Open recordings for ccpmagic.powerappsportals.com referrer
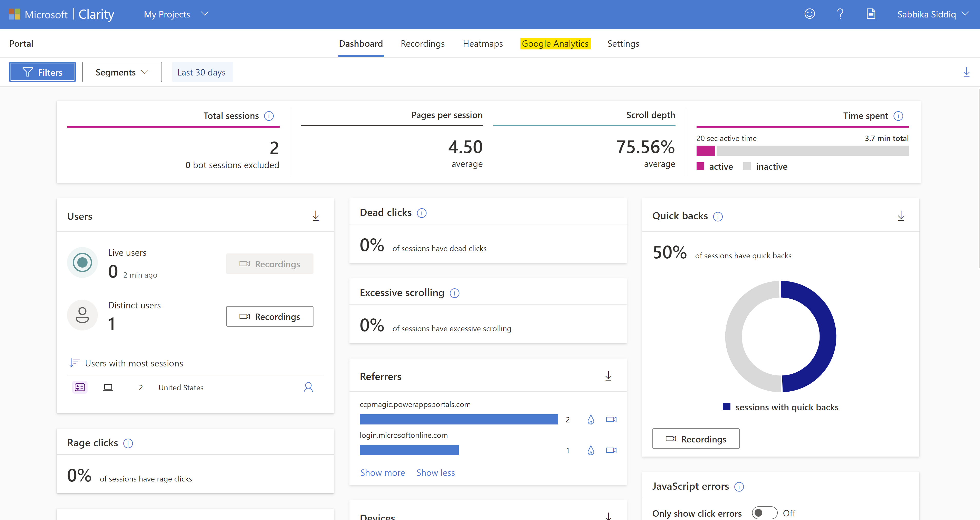The width and height of the screenshot is (980, 520). pos(611,419)
